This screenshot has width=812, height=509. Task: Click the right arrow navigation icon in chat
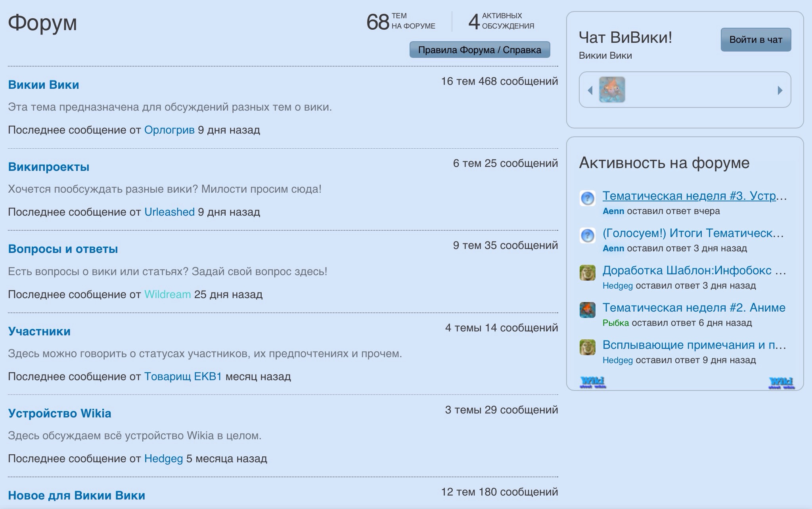[x=779, y=90]
